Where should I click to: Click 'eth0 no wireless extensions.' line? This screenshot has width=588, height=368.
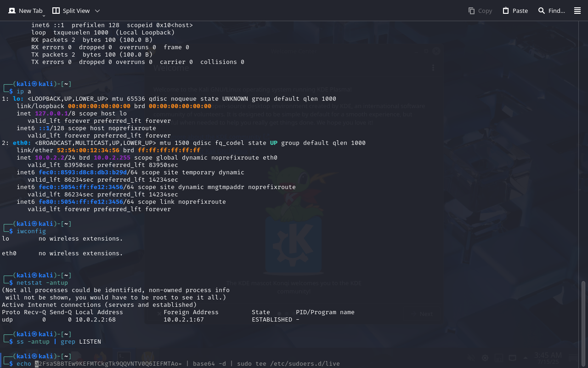[x=62, y=253]
